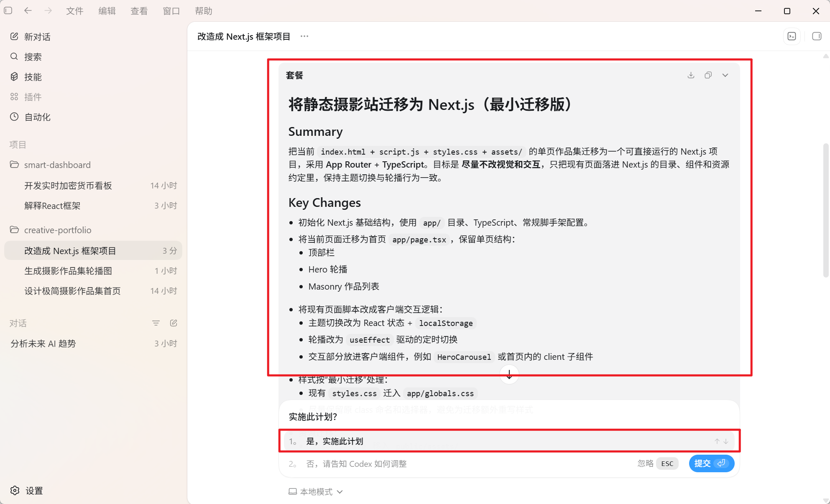Go back with the left arrow

(x=28, y=10)
